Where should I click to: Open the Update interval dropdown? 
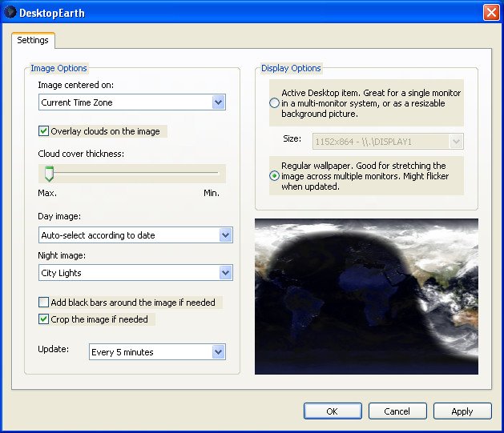(158, 352)
